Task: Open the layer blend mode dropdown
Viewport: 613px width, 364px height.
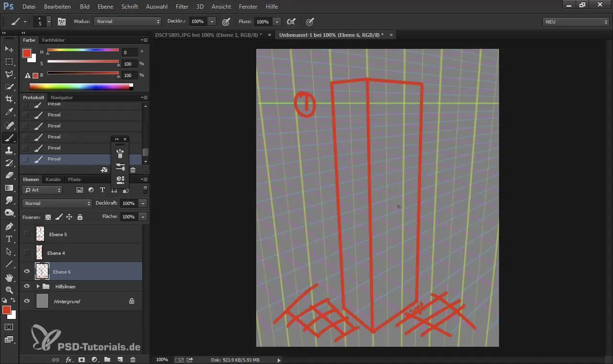Action: pos(57,204)
